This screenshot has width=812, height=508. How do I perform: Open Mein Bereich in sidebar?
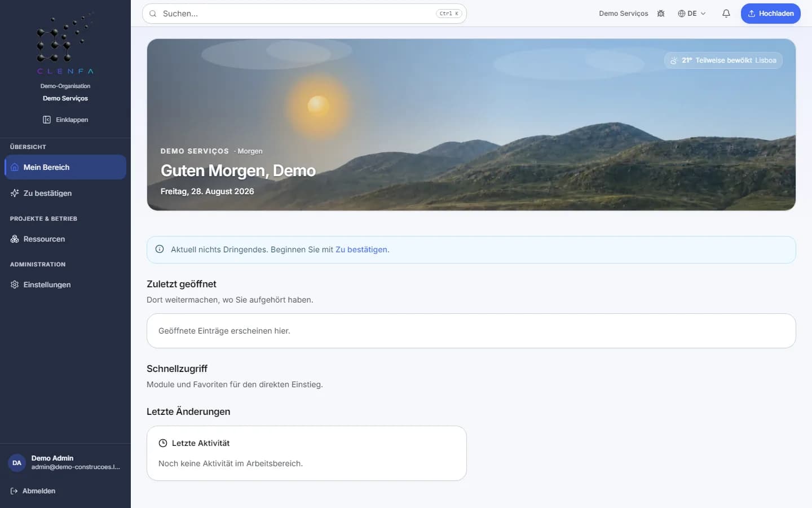coord(65,167)
